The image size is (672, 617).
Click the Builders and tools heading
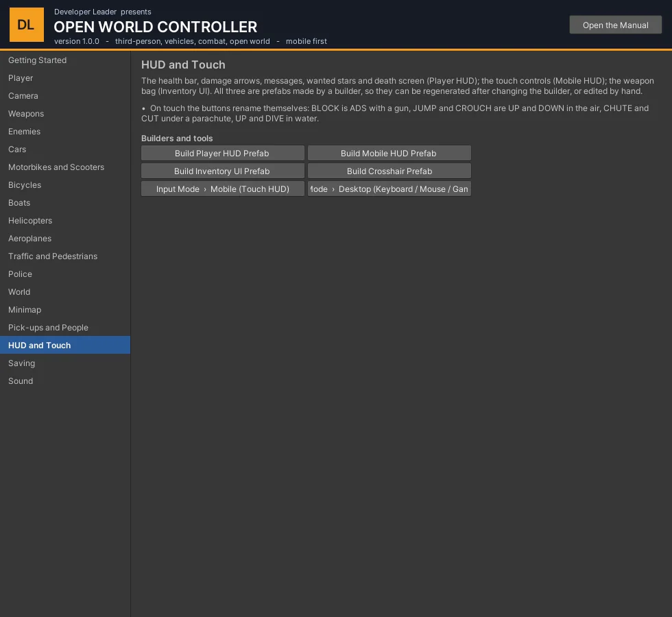coord(177,138)
